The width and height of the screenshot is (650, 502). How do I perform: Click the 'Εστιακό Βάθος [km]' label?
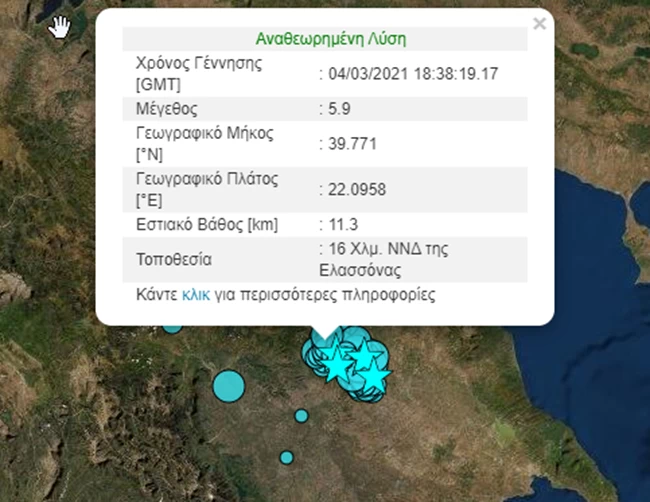pyautogui.click(x=207, y=225)
